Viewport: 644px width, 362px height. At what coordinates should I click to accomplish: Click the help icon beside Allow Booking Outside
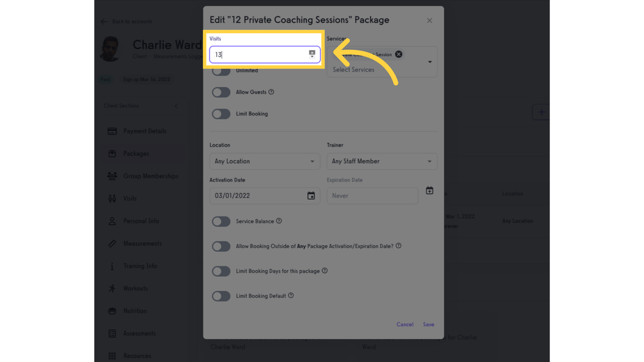(398, 246)
